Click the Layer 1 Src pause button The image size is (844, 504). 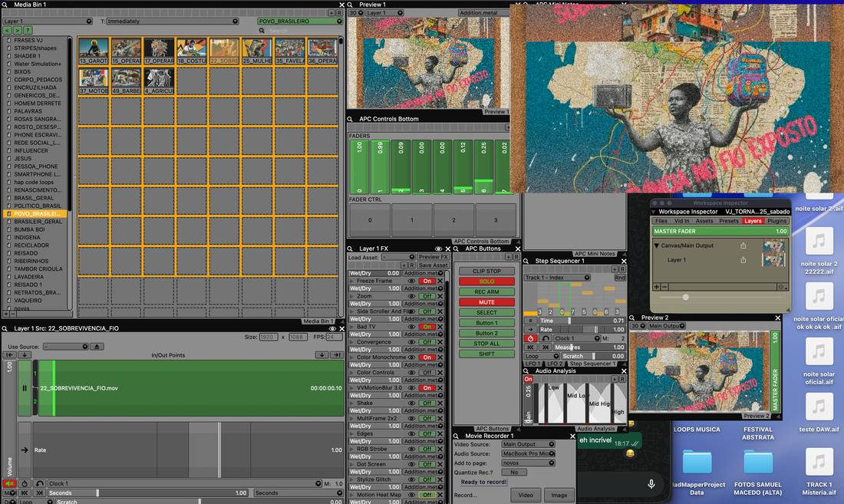[x=25, y=388]
